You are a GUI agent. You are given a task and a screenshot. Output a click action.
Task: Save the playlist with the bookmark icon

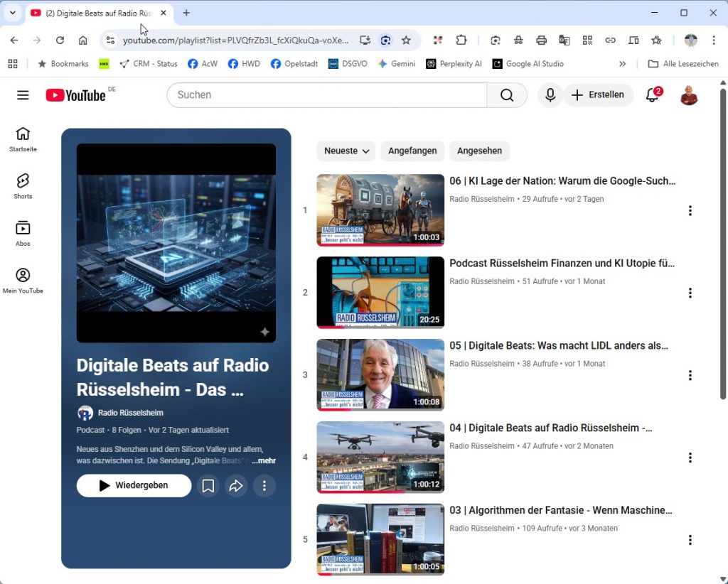(208, 485)
